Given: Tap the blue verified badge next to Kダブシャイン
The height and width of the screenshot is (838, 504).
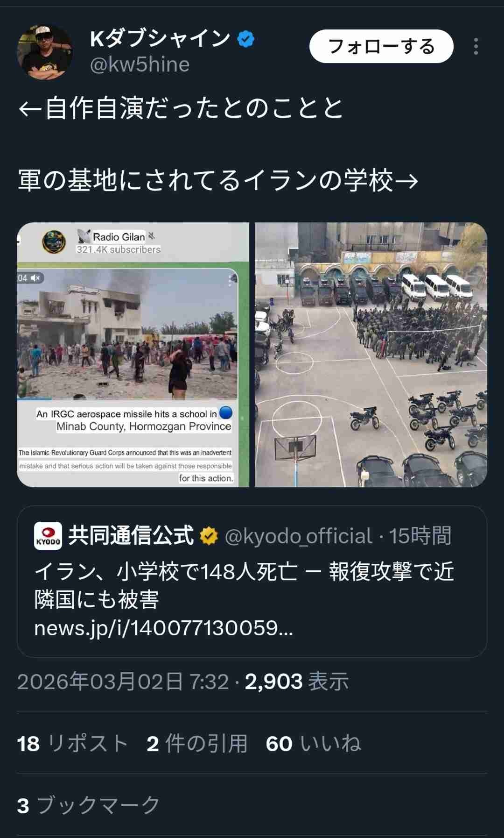Looking at the screenshot, I should tap(246, 39).
